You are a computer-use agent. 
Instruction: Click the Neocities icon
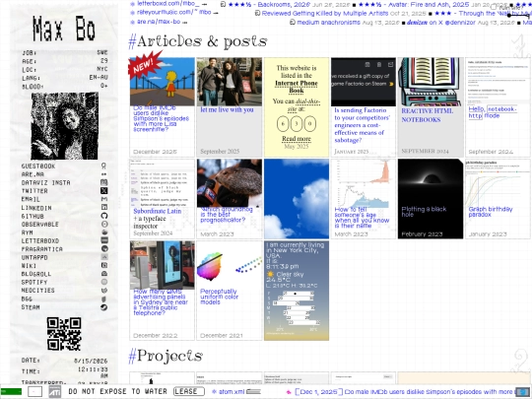tap(103, 290)
